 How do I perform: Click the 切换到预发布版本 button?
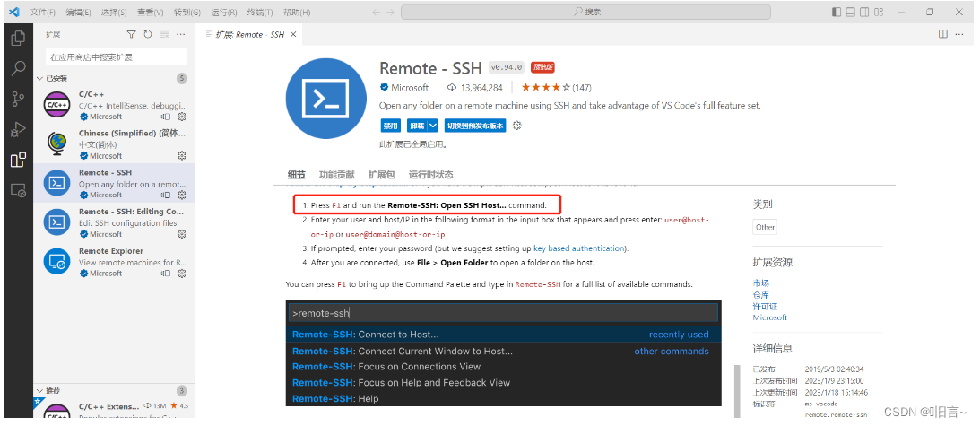tap(475, 126)
